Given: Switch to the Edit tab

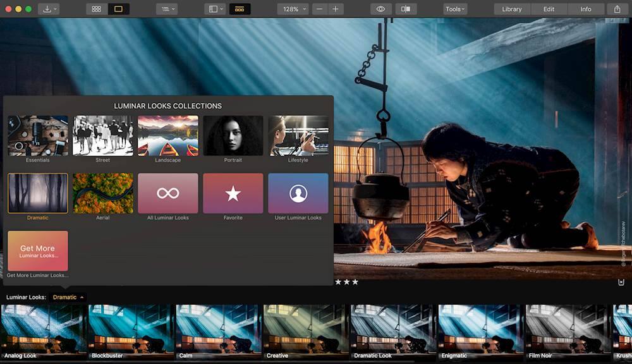Looking at the screenshot, I should [549, 9].
